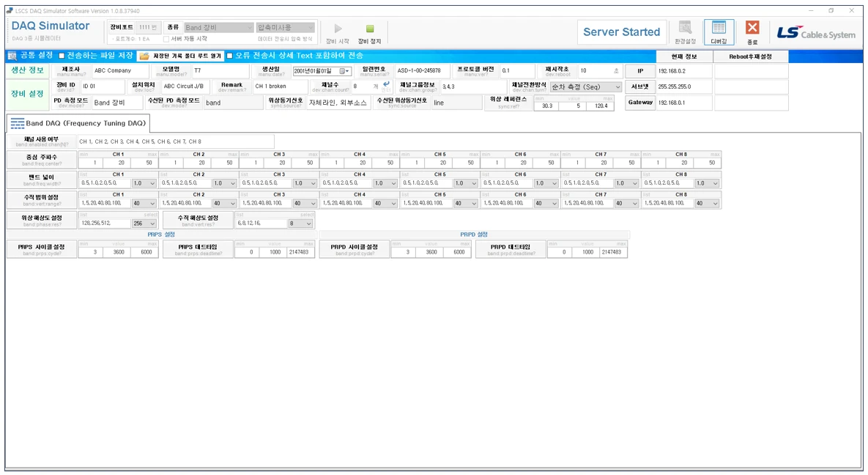Select the 생산 정보 section tab
Screen dimensions: 868x475
point(28,70)
